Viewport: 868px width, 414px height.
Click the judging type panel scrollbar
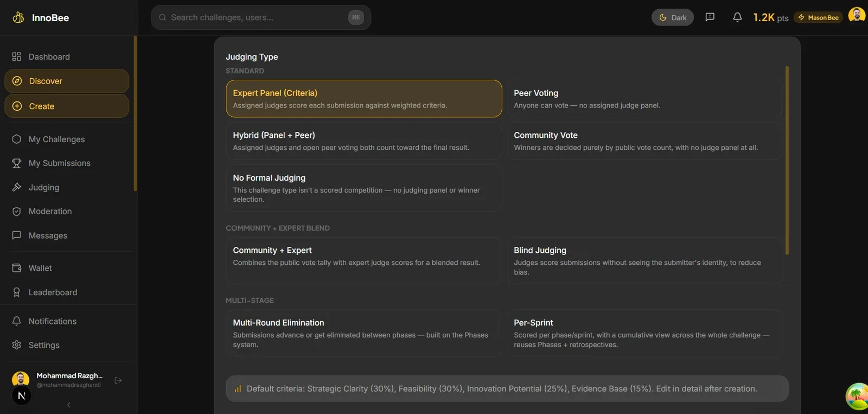tap(787, 161)
